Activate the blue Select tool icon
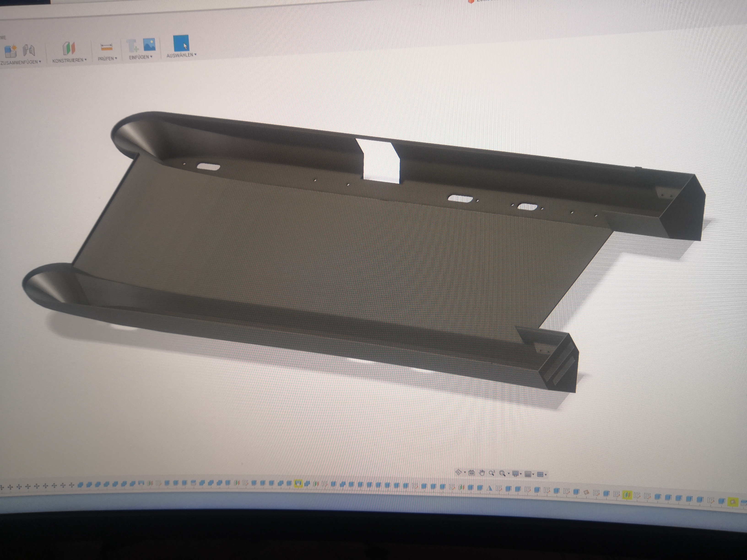The width and height of the screenshot is (747, 560). (x=181, y=43)
